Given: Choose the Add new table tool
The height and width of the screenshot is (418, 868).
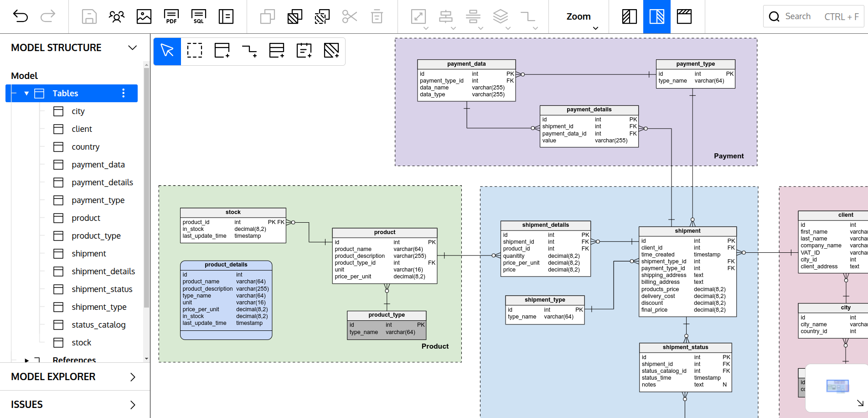Looking at the screenshot, I should (x=222, y=50).
